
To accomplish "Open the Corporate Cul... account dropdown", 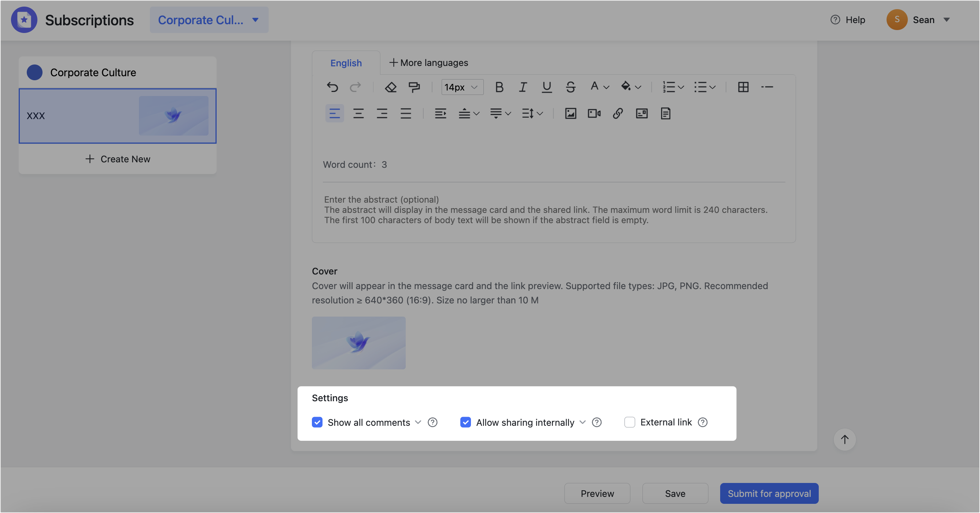I will pos(209,20).
